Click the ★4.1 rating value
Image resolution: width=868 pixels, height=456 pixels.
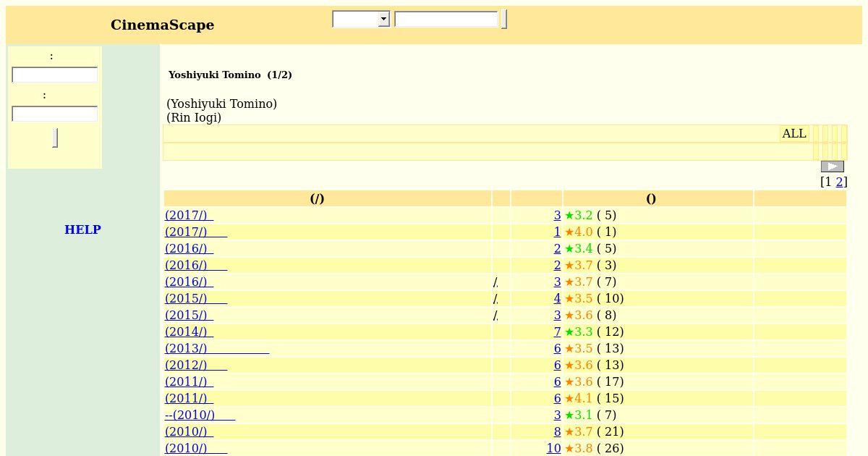pos(579,398)
